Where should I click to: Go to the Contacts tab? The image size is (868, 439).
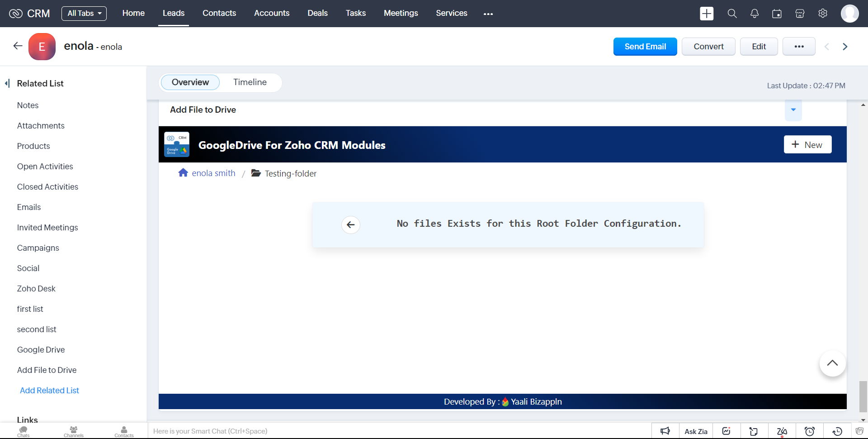(219, 14)
